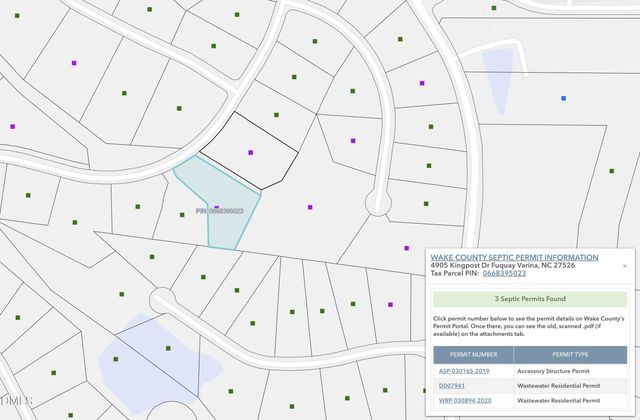Click the 3 Septic Permits Found banner
The width and height of the screenshot is (640, 420).
[x=529, y=299]
